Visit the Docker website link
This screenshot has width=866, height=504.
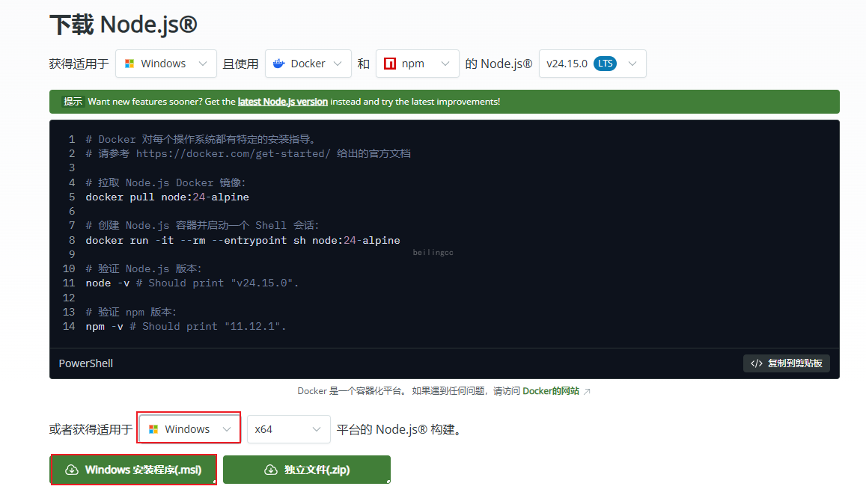[551, 391]
